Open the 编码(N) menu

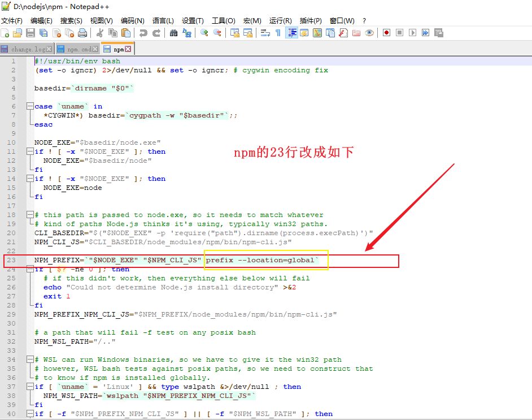tap(133, 21)
